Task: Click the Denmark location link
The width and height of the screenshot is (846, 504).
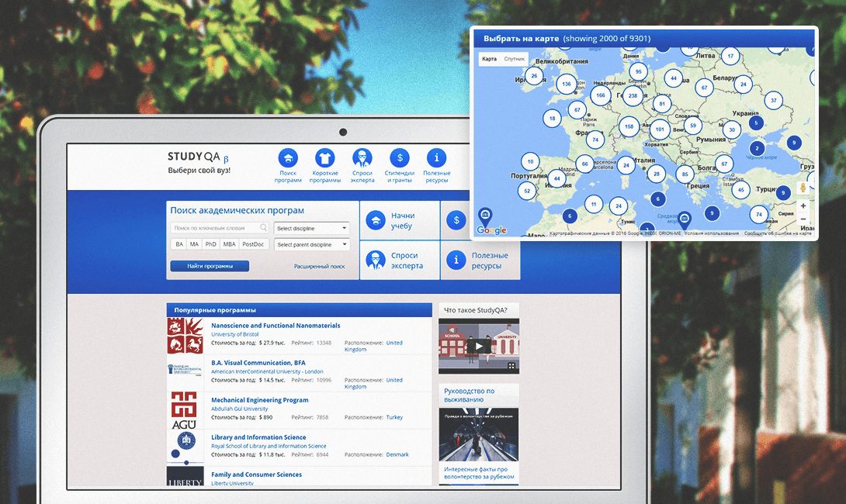Action: (397, 454)
